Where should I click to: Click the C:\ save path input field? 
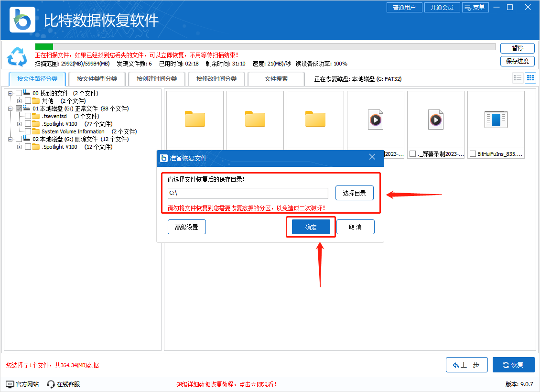click(x=247, y=193)
